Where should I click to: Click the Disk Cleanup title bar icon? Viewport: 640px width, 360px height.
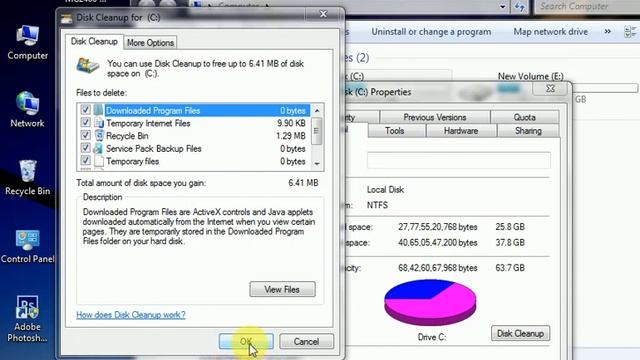click(67, 18)
